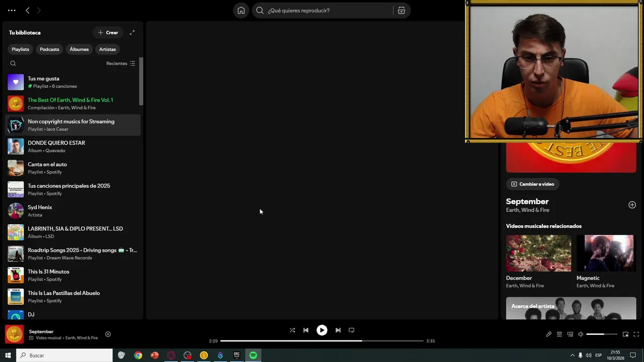
Task: Open This Is 31 Minutos playlist
Action: 72,275
